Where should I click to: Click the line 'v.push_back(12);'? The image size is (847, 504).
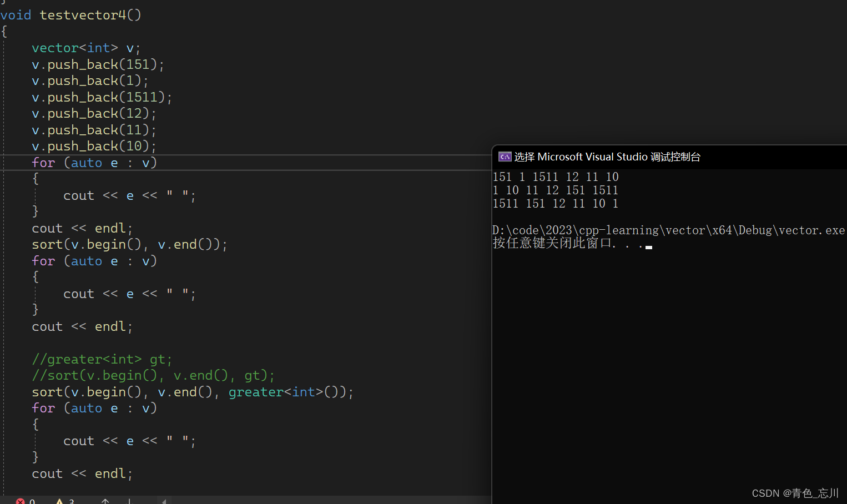94,114
